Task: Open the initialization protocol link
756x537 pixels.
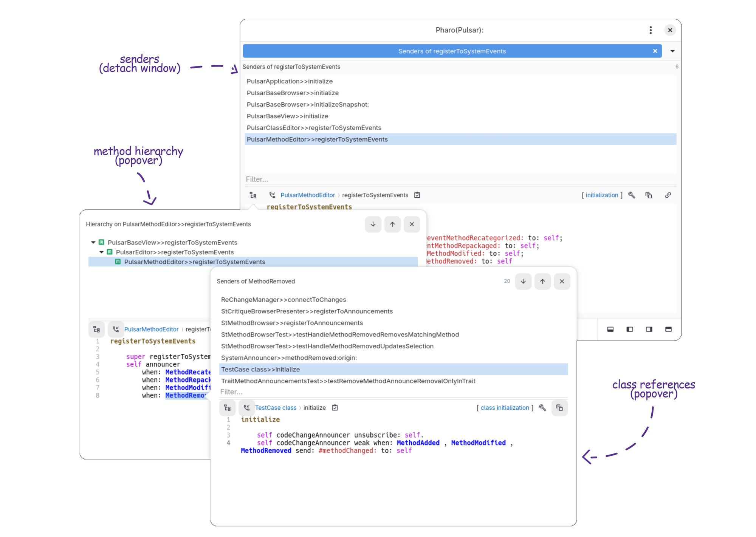Action: 602,195
